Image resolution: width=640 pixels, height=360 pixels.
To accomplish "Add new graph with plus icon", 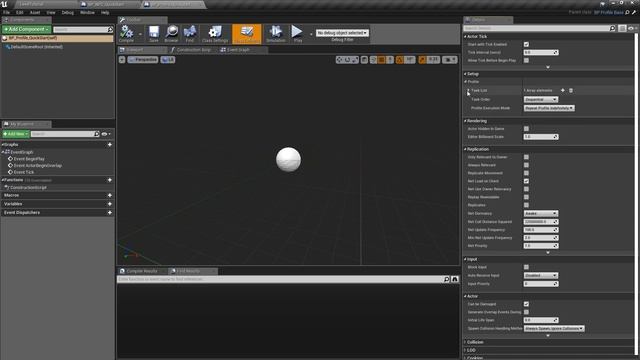I will point(110,144).
